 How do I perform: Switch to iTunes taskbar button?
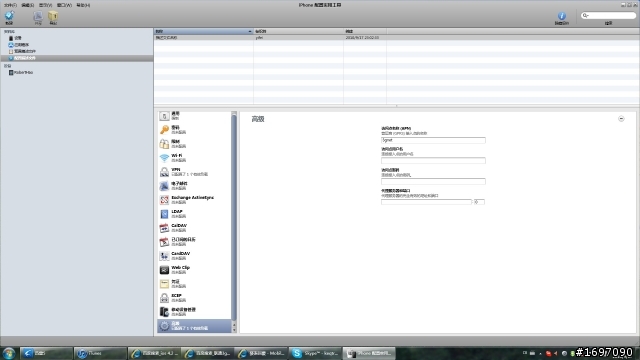(100, 353)
